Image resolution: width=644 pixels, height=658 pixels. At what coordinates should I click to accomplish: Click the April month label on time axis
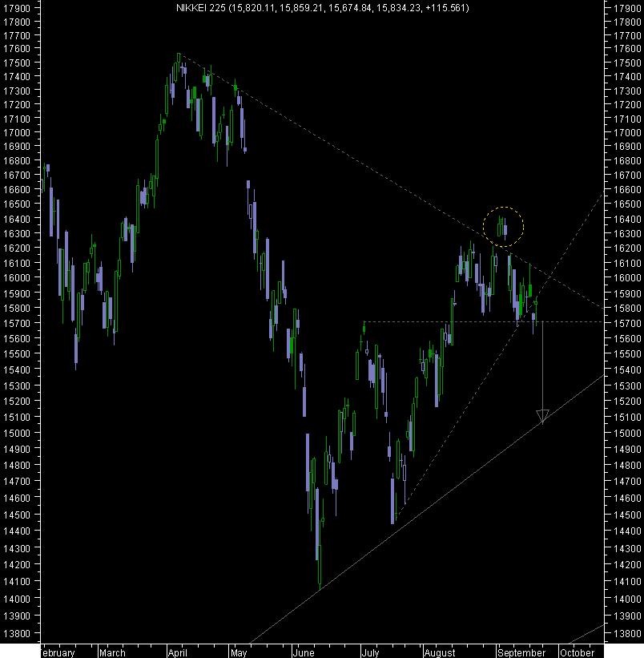point(177,652)
